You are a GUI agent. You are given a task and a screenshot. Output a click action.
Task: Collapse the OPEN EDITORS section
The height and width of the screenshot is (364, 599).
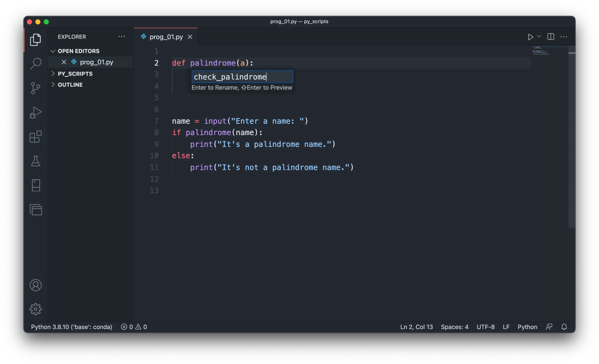click(x=79, y=51)
